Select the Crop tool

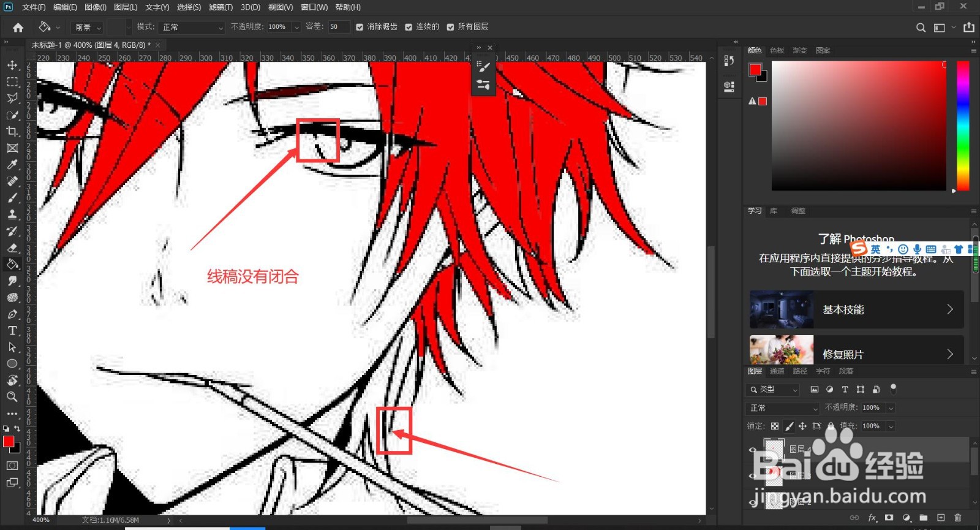click(12, 131)
